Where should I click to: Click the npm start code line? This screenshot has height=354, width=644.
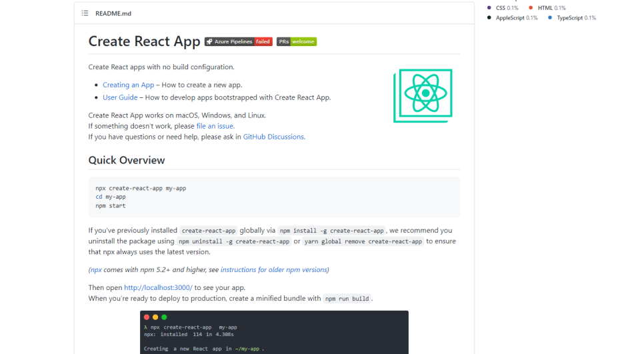point(111,206)
